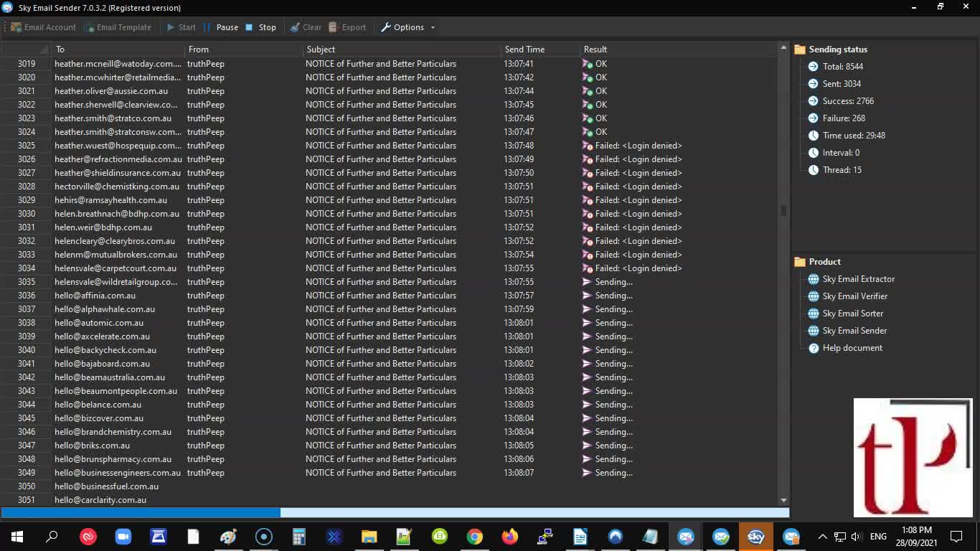
Task: Open the Email Template editor
Action: click(x=118, y=27)
